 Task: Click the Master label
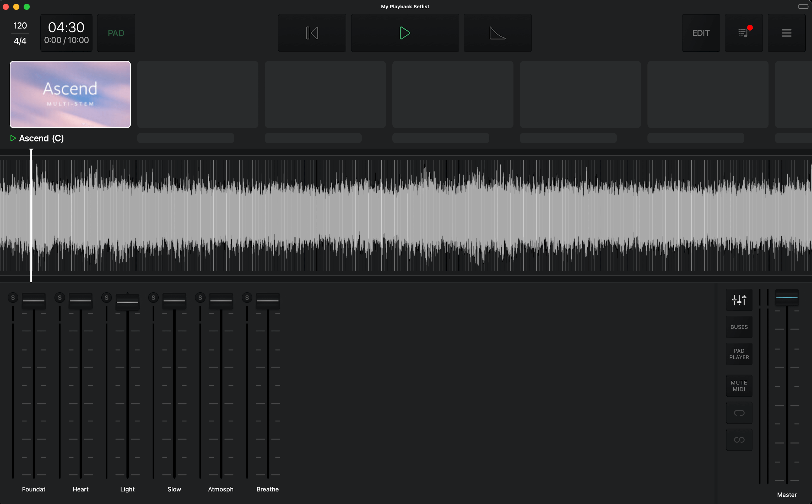point(787,495)
